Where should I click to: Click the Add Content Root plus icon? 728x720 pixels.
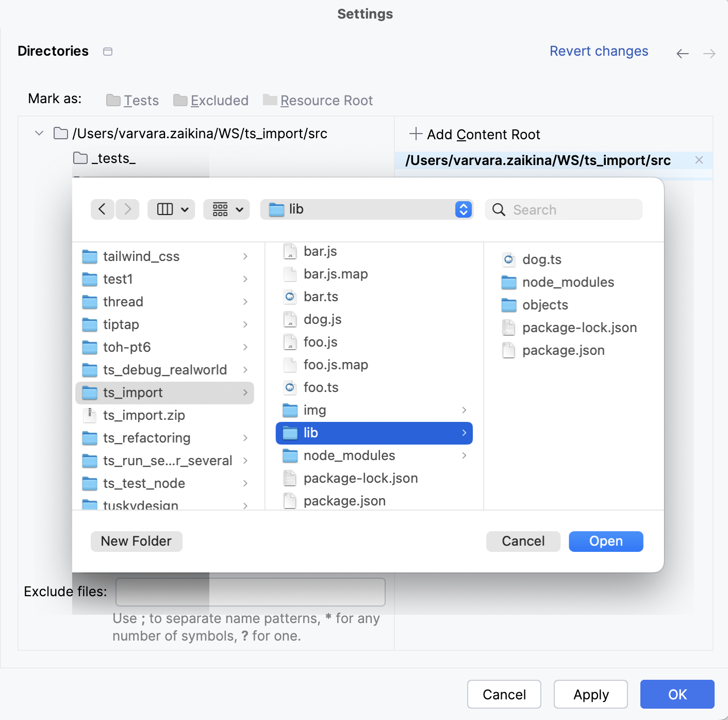(x=415, y=134)
